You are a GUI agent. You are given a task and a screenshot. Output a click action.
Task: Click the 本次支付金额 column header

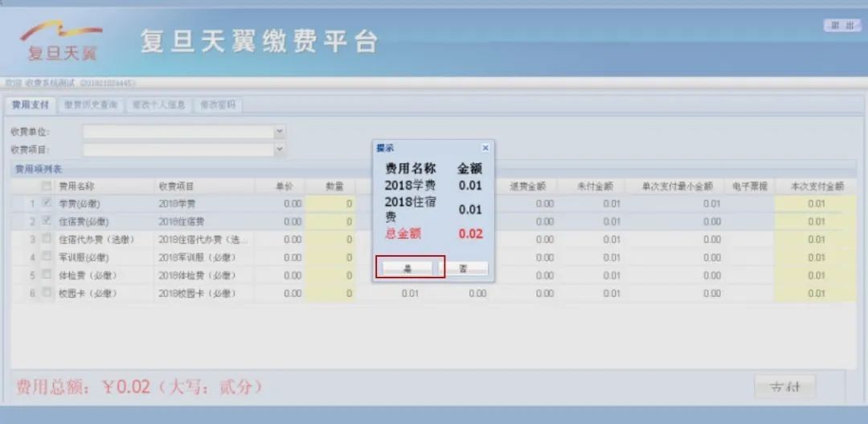[x=817, y=186]
